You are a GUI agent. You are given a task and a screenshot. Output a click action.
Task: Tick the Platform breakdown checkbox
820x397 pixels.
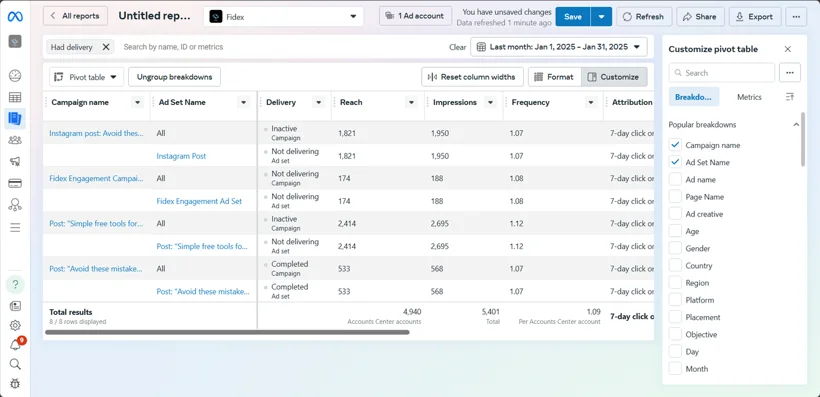(x=676, y=300)
